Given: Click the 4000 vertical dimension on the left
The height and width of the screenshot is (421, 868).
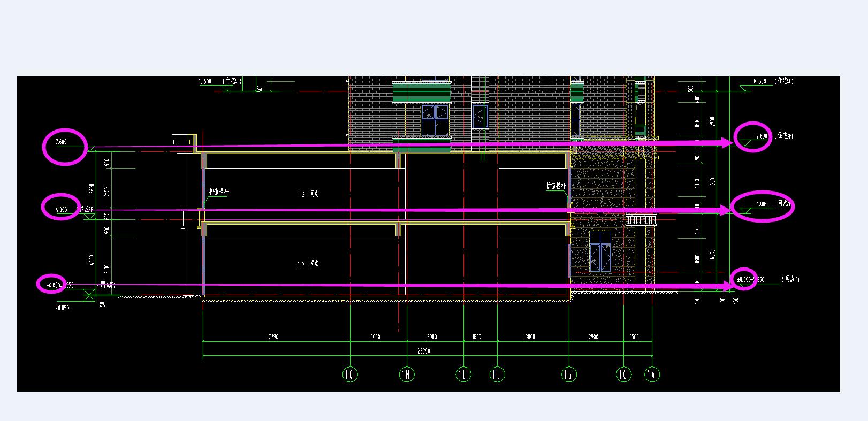Looking at the screenshot, I should (x=92, y=260).
